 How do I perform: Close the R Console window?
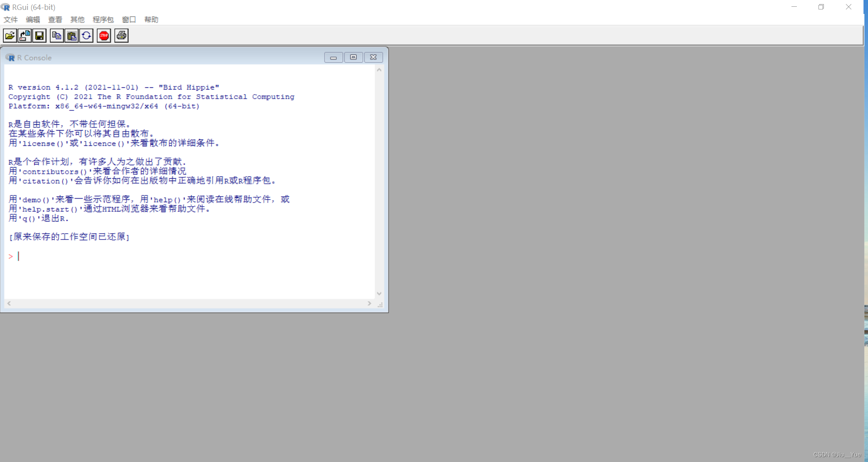374,57
